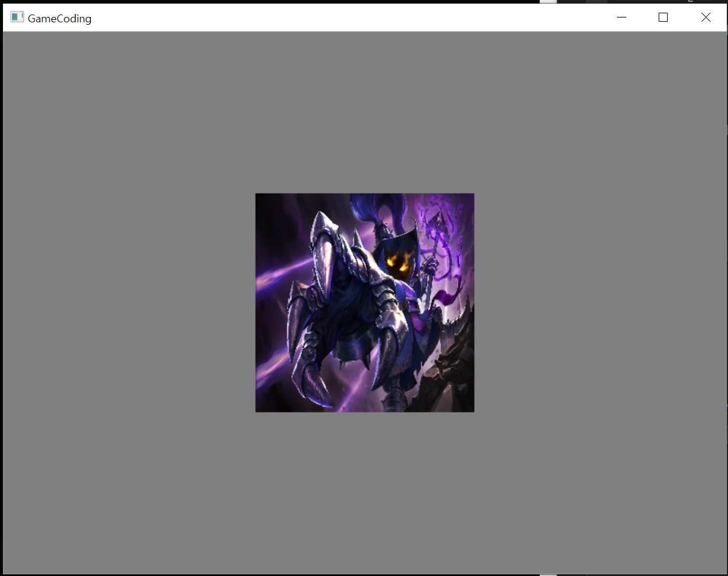The image size is (728, 576).
Task: Click the hooded character texture image
Action: coord(365,303)
